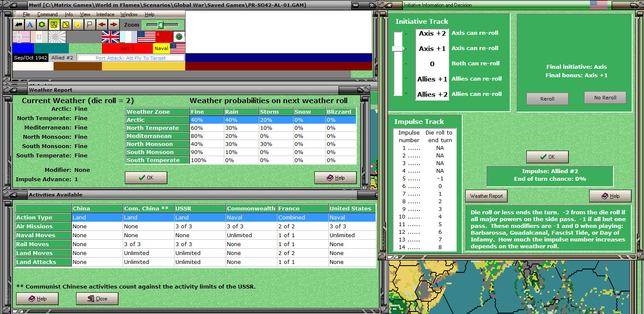
Task: Click the yellow Naval action indicator
Action: 161,48
